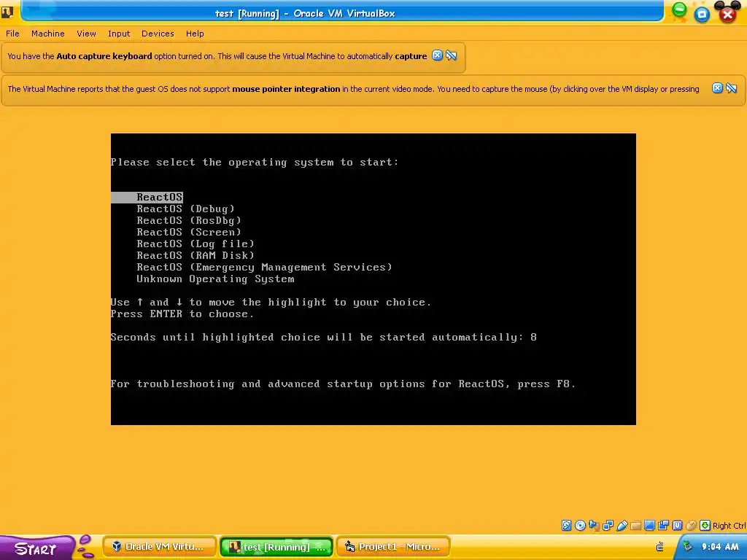
Task: Select the ReactOS (Screen) boot entry
Action: tap(189, 232)
